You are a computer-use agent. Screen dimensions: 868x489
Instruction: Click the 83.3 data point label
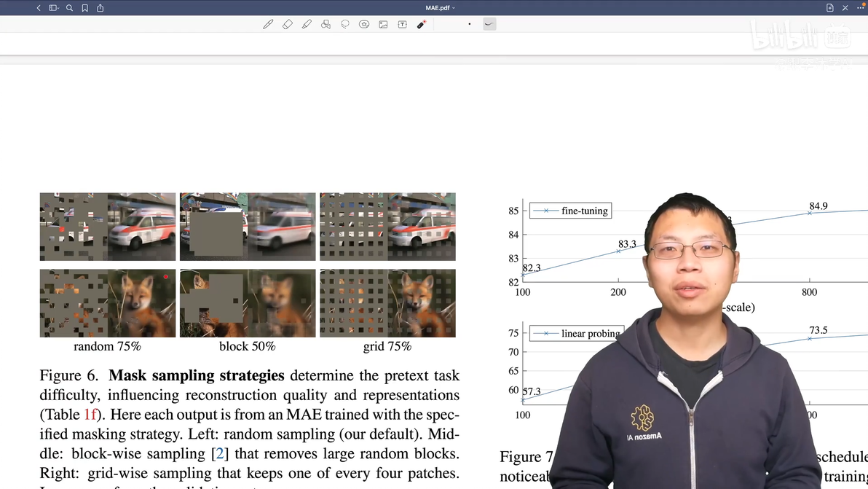pyautogui.click(x=627, y=244)
